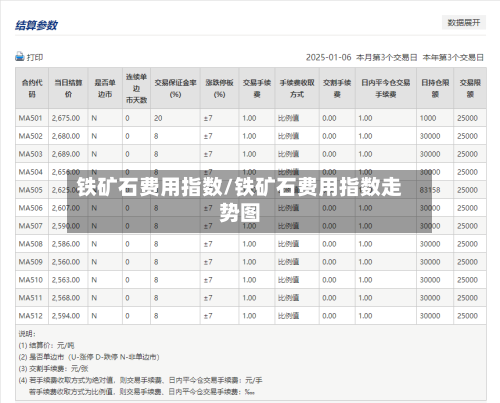Click note (2) about 是否单边市
The width and height of the screenshot is (500, 403).
89,357
